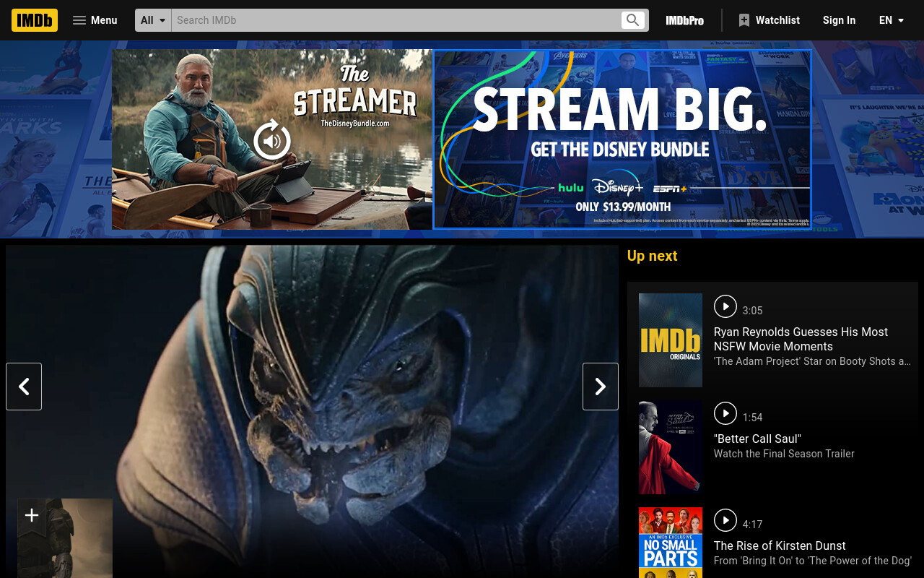Click the featured trailer image
Image resolution: width=924 pixels, height=578 pixels.
312,411
